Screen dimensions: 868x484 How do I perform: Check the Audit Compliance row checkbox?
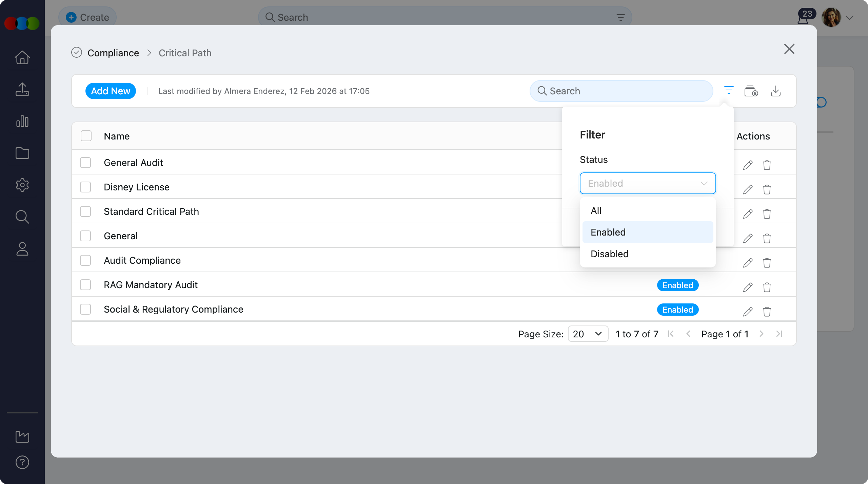click(85, 260)
